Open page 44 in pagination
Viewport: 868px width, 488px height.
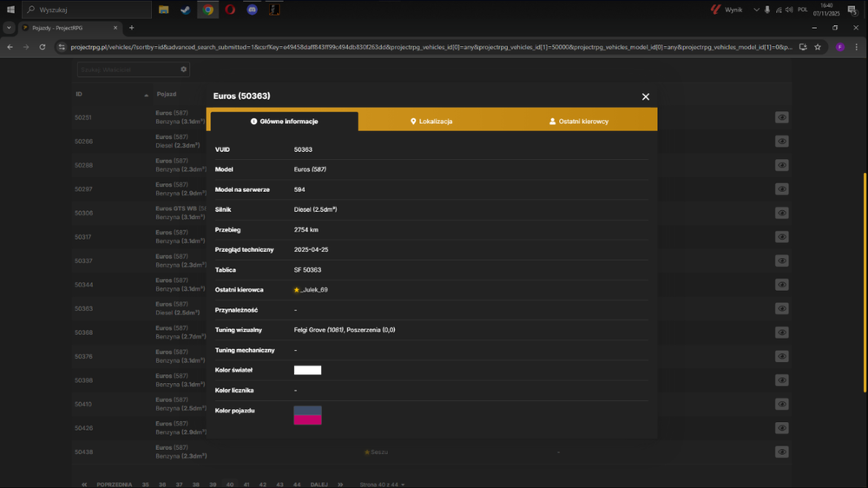coord(297,485)
